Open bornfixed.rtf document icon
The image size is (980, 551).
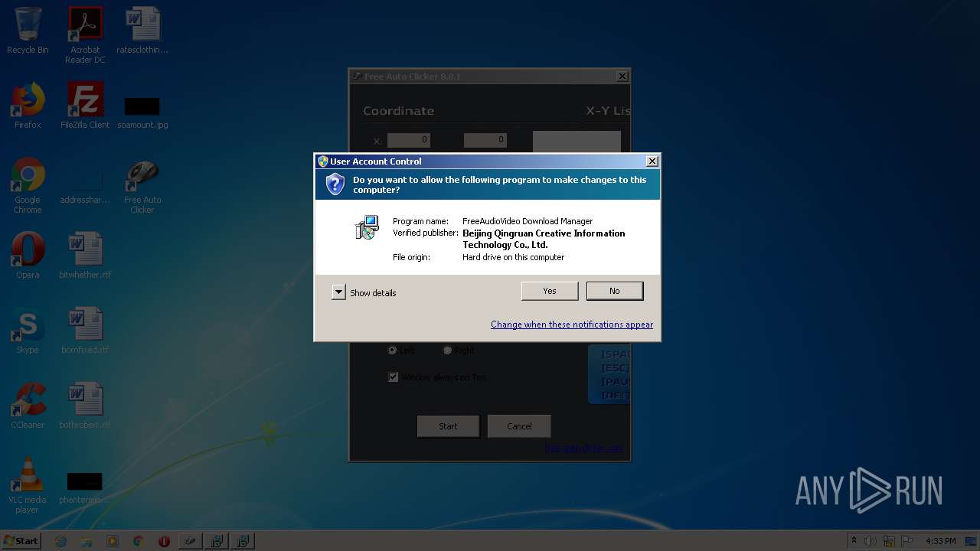pyautogui.click(x=85, y=331)
